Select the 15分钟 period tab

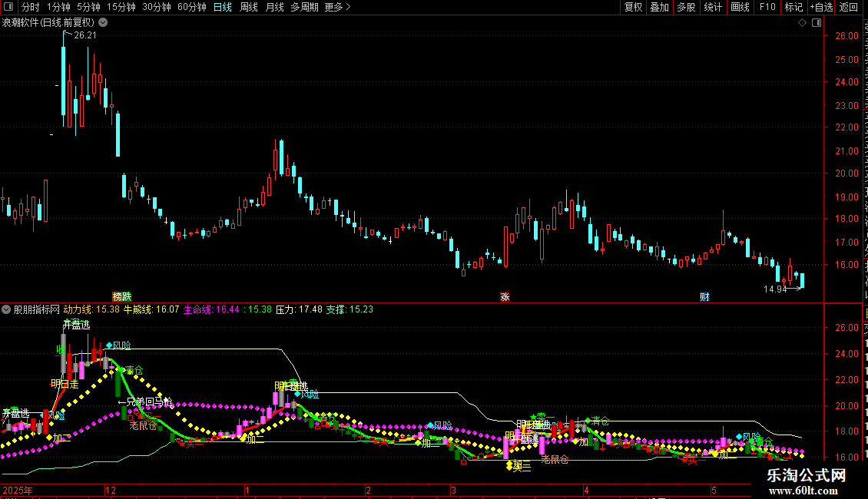121,7
